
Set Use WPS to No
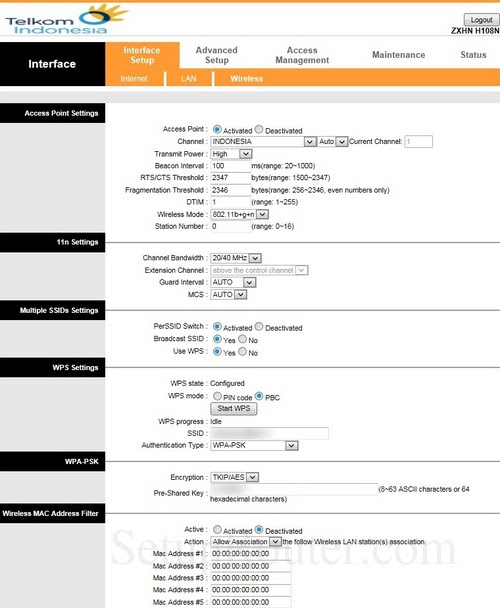(242, 352)
